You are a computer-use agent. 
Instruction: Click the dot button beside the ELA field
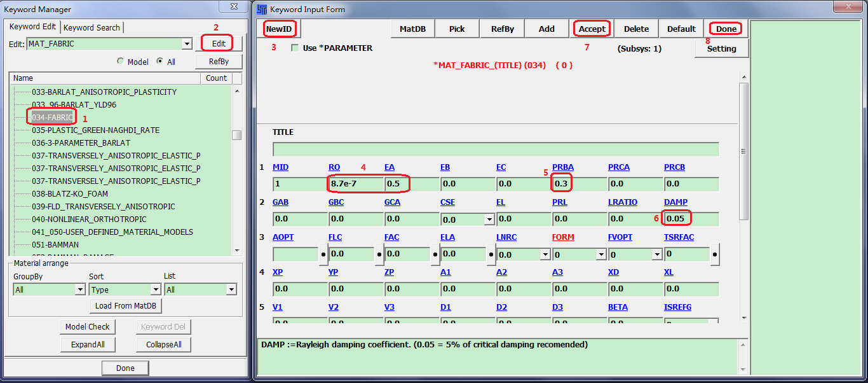coord(491,254)
